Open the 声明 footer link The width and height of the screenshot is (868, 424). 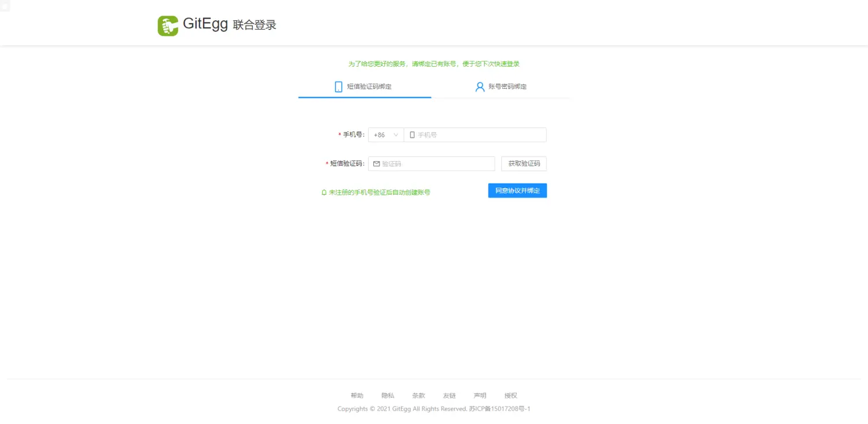480,396
